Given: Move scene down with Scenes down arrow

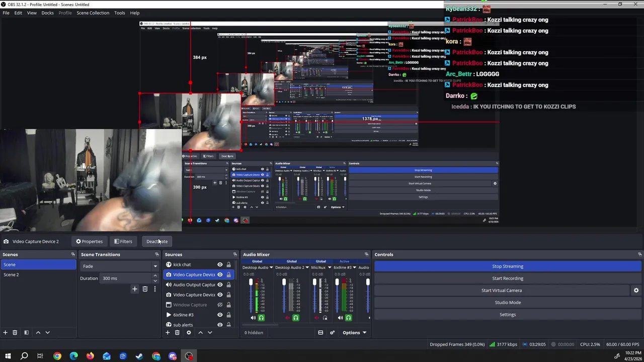Looking at the screenshot, I should (x=47, y=332).
